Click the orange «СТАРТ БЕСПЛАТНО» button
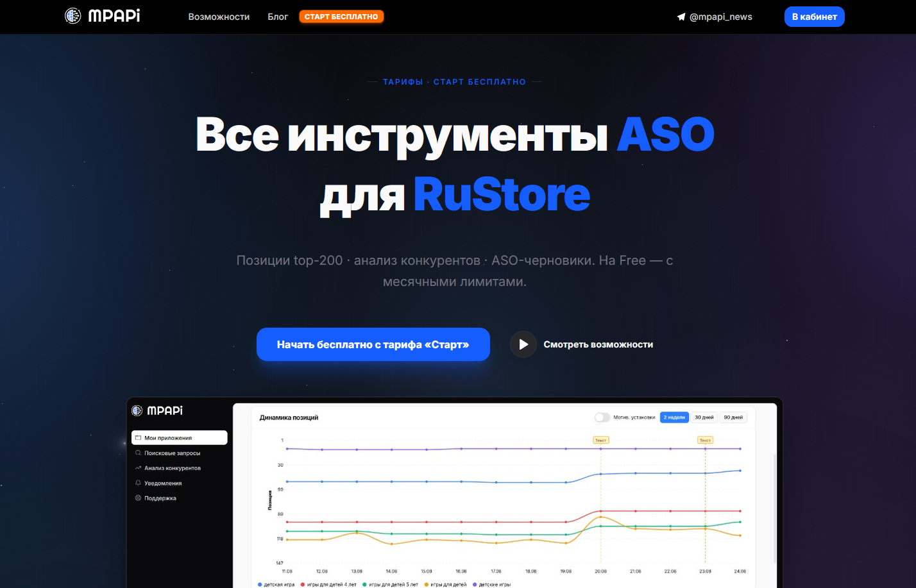 [x=341, y=17]
